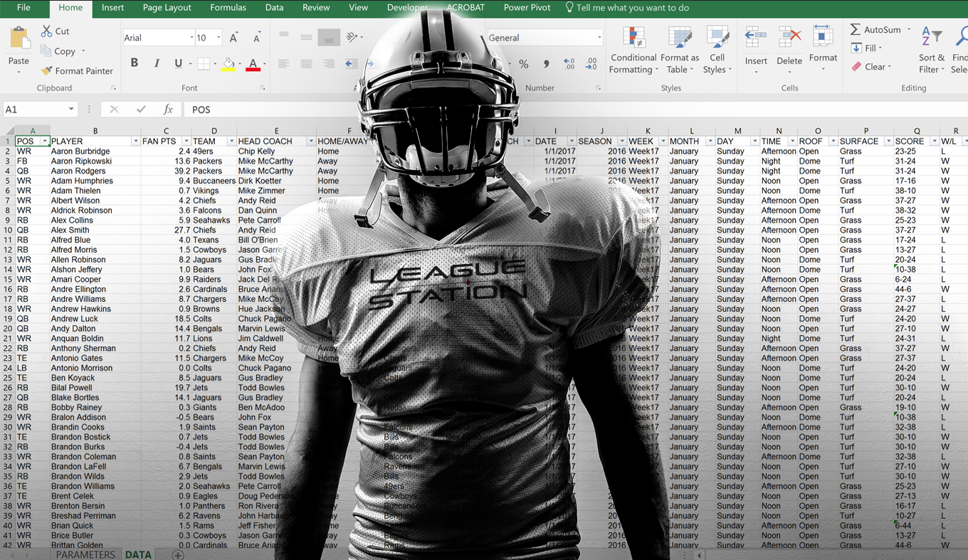Apply the yellow Fill Color
This screenshot has height=560, width=968.
coord(228,64)
